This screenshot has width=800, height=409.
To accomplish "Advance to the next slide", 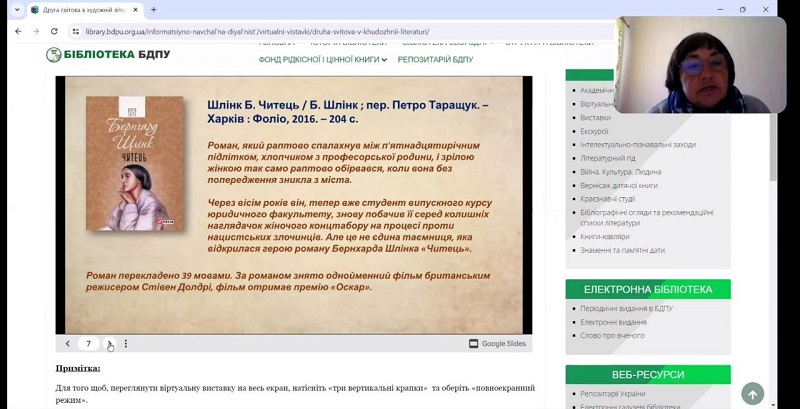I will coord(109,344).
